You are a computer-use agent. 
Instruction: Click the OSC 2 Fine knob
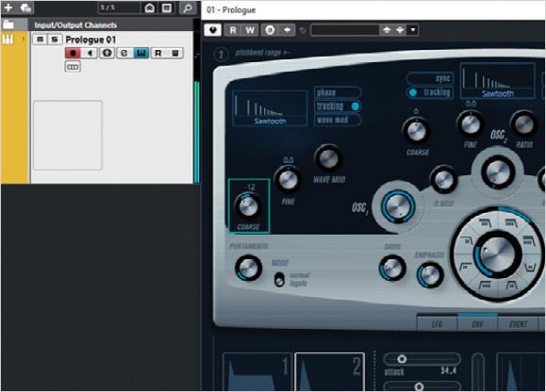[471, 123]
